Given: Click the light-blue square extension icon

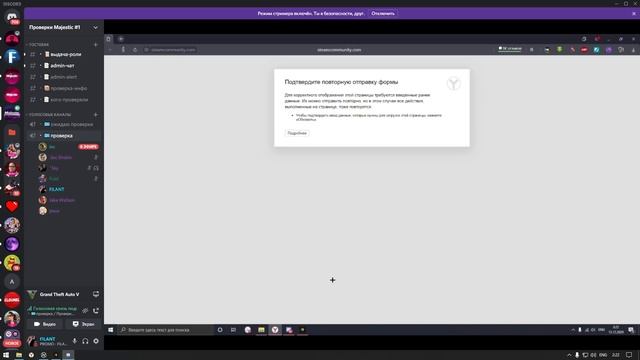Looking at the screenshot, I should (596, 50).
